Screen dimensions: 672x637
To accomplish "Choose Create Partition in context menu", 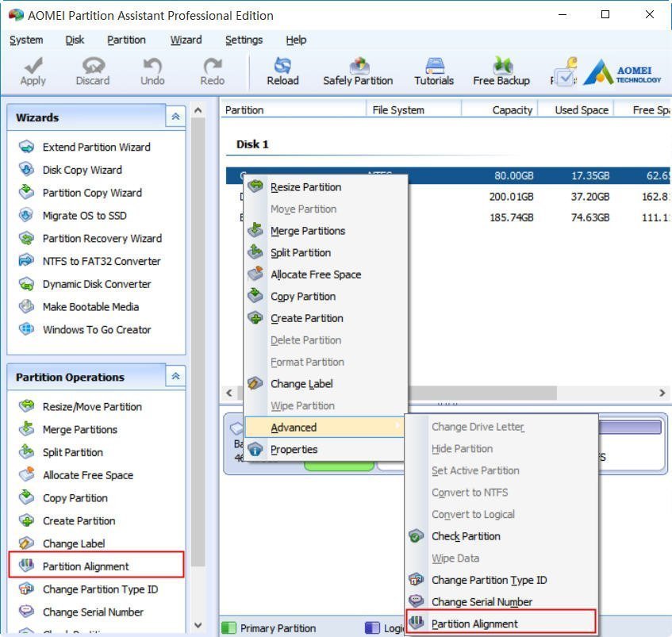I will (326, 318).
